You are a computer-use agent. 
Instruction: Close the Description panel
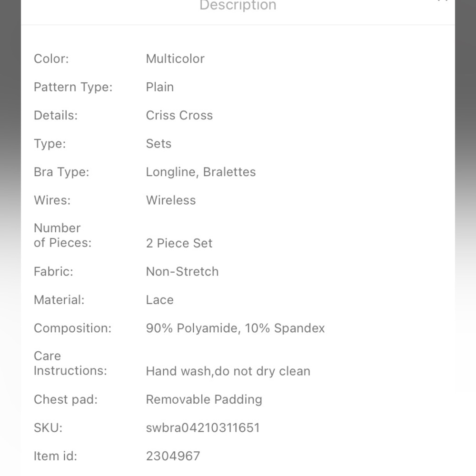tap(443, 1)
